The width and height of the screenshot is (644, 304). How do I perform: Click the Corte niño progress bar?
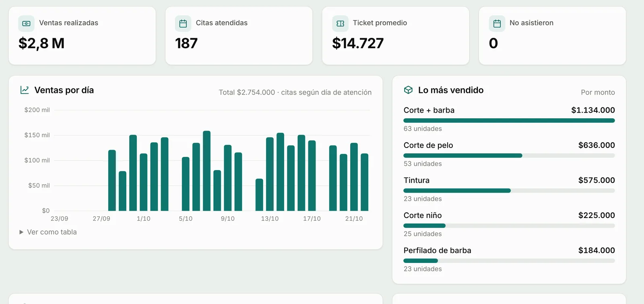click(x=509, y=226)
